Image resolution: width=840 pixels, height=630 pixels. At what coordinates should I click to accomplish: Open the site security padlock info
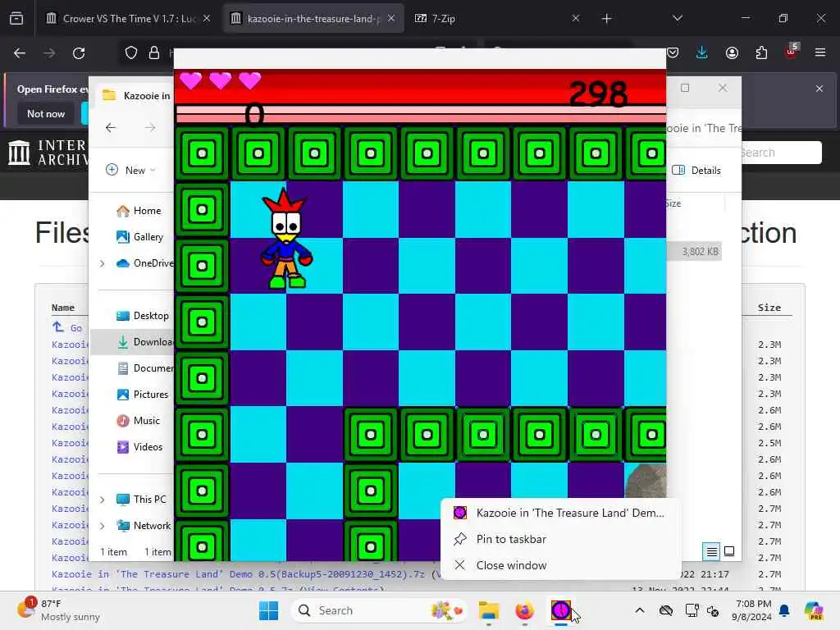(x=154, y=52)
